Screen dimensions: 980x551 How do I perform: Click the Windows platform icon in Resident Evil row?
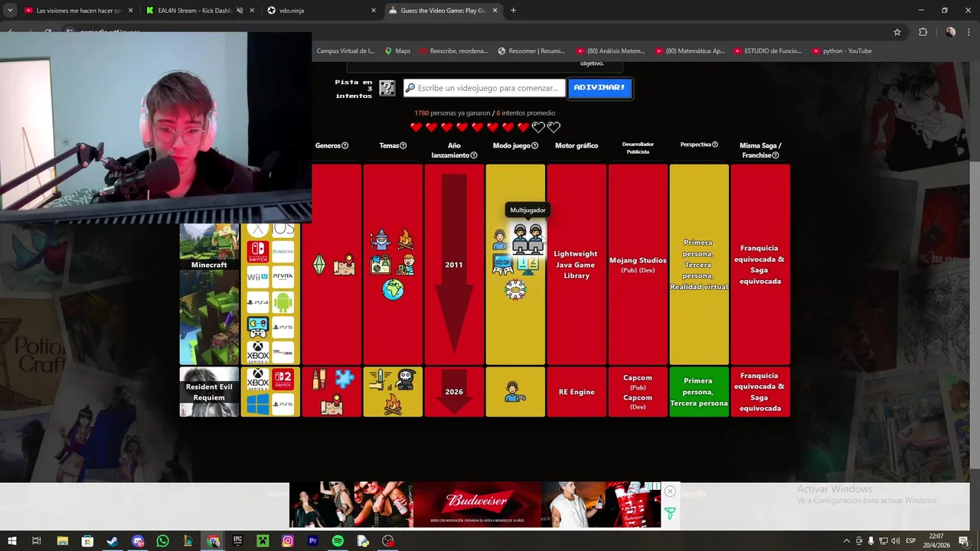258,404
